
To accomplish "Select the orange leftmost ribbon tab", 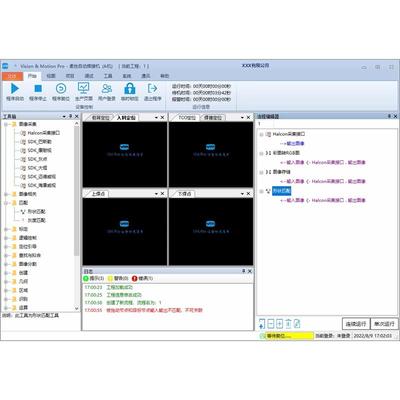I will tap(12, 76).
